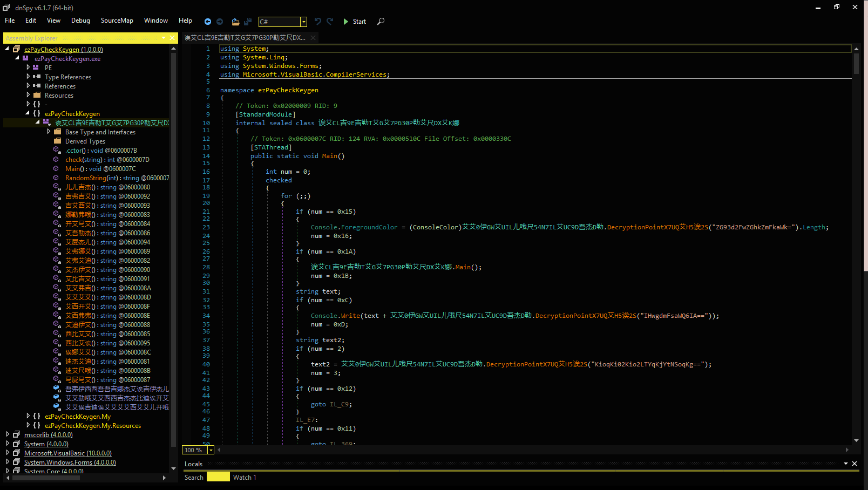Click the System (4.0.0.0) assembly icon
The height and width of the screenshot is (490, 868).
point(17,444)
